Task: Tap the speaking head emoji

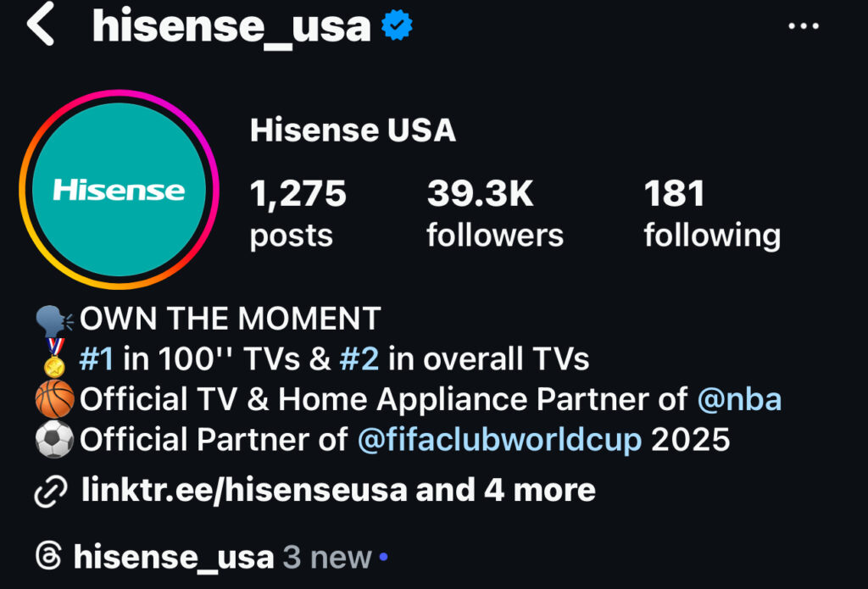Action: (54, 320)
